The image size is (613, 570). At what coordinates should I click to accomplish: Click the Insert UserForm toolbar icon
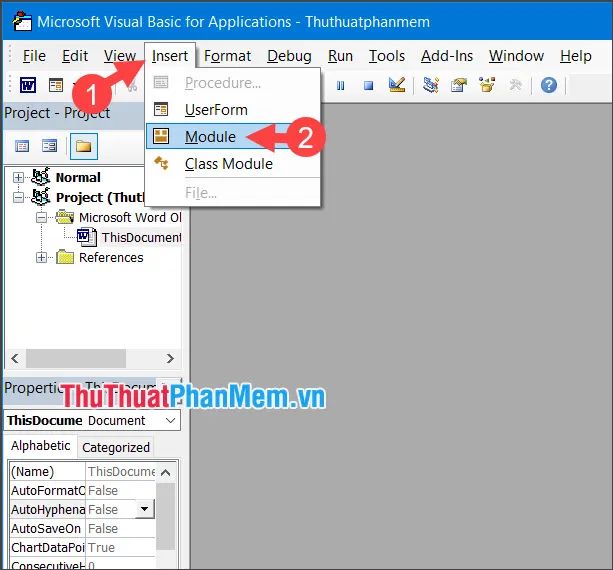click(56, 85)
